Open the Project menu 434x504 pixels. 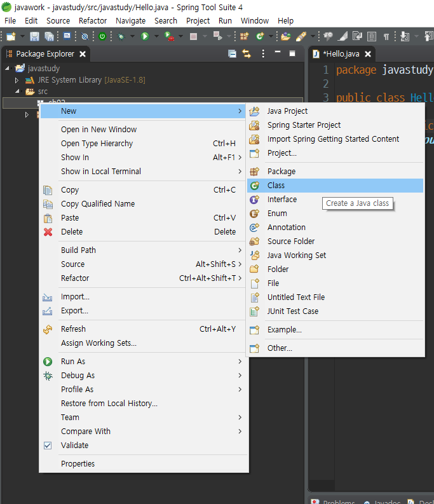tap(198, 21)
